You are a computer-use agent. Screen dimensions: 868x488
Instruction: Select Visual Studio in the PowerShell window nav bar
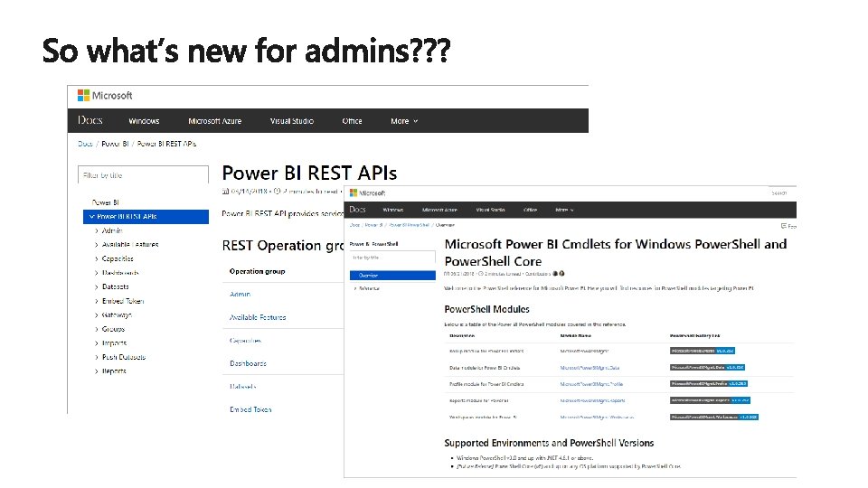tap(490, 210)
